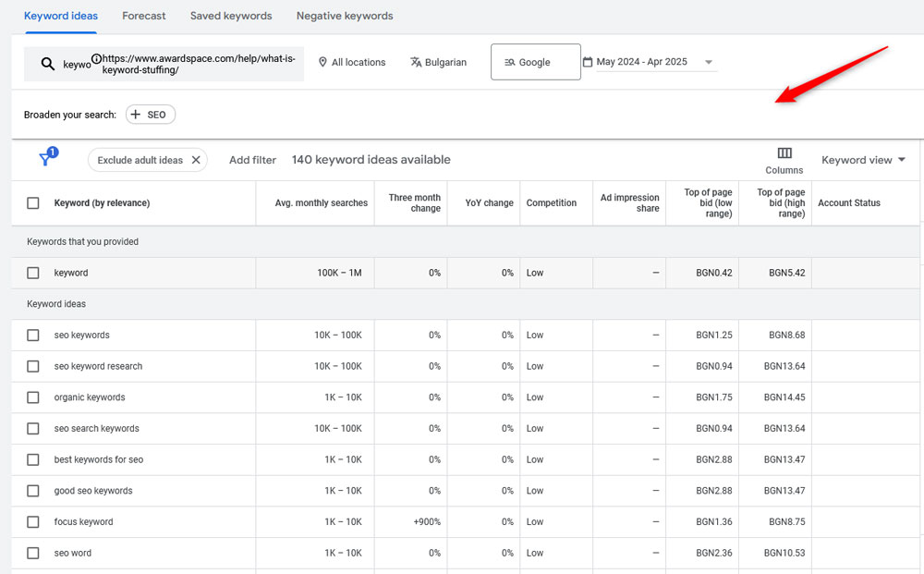This screenshot has width=924, height=574.
Task: Open the Columns settings icon
Action: click(x=784, y=153)
